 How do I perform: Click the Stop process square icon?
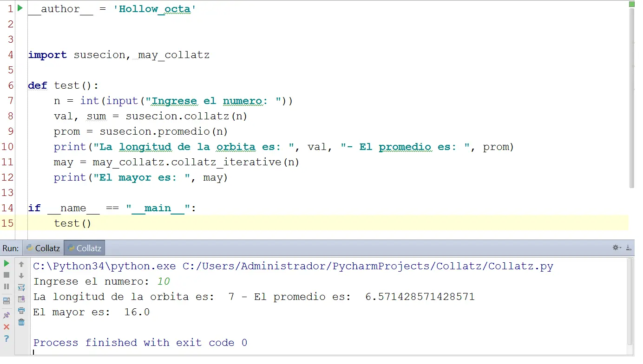click(7, 275)
